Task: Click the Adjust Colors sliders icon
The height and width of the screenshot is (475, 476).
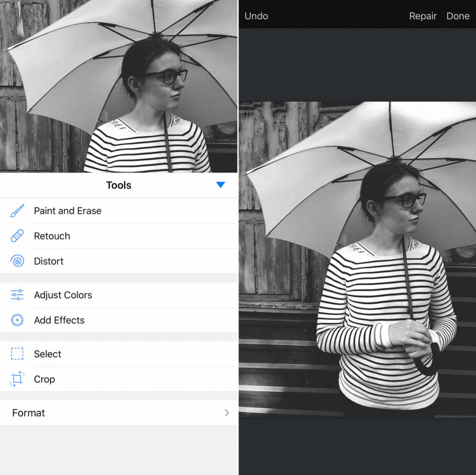Action: (16, 295)
